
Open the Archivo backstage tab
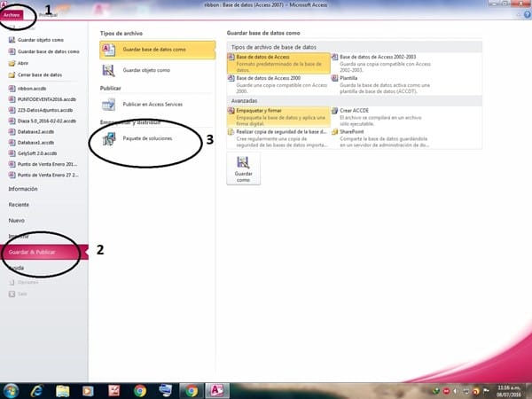[x=12, y=15]
